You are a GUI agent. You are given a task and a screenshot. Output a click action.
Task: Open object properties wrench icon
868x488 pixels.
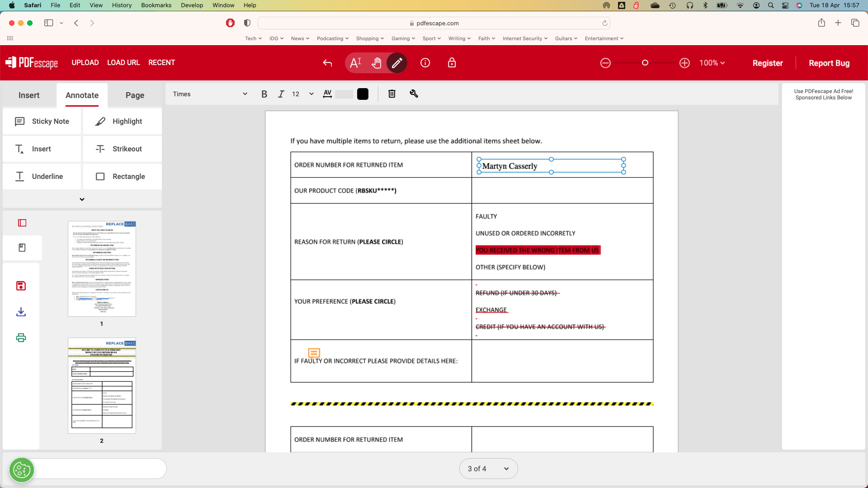pyautogui.click(x=414, y=94)
